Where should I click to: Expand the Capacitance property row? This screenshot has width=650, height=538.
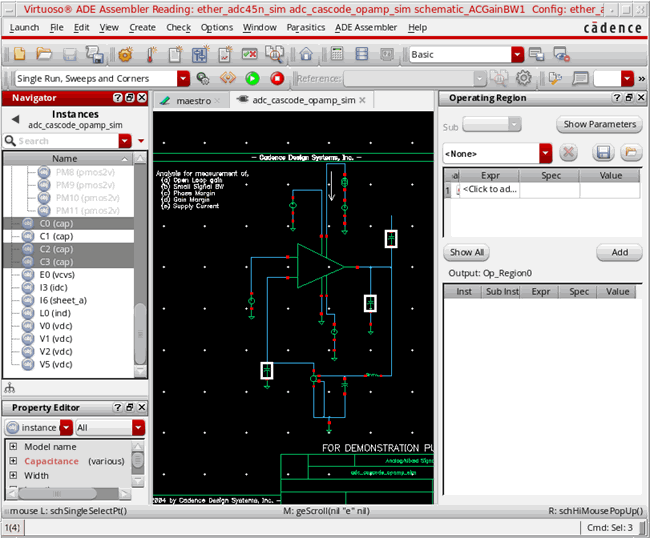coord(13,461)
